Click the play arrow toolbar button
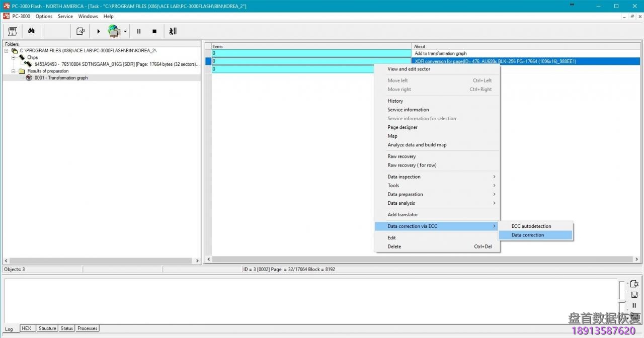The height and width of the screenshot is (338, 644). click(x=99, y=31)
